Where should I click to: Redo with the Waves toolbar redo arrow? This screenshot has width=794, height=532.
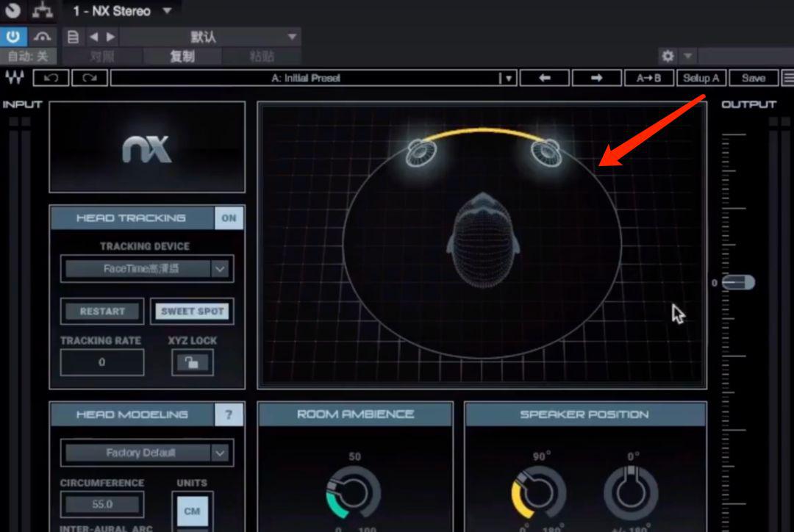[x=90, y=78]
